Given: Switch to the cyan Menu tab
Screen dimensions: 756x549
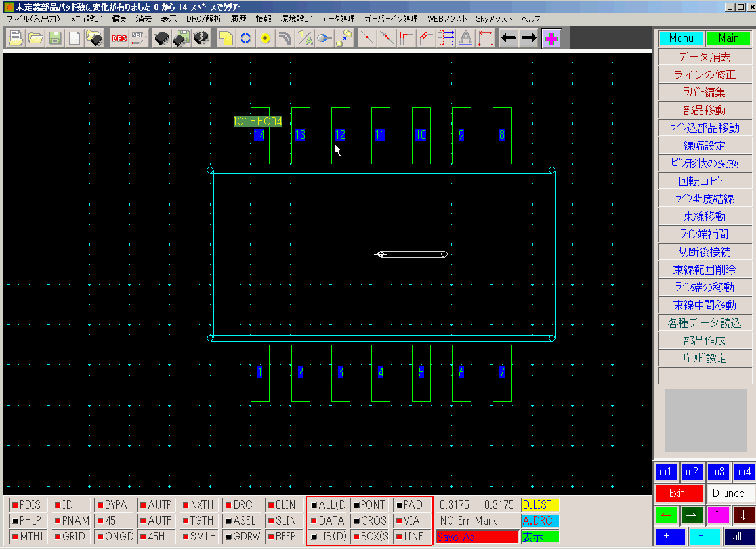Looking at the screenshot, I should coord(681,38).
